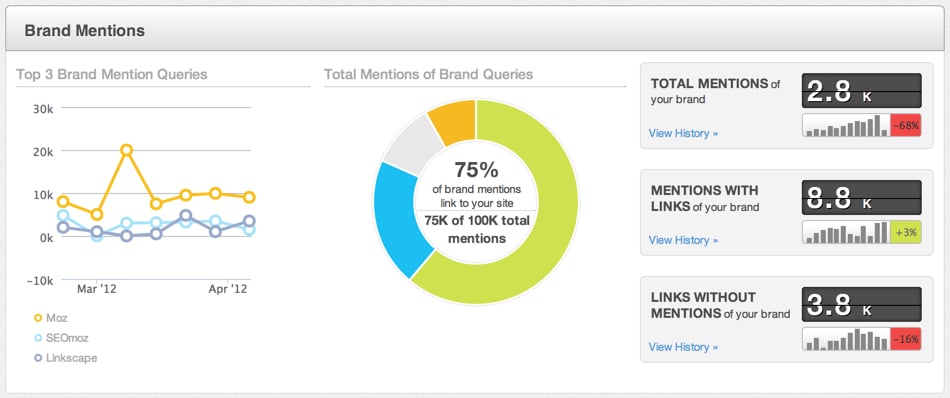Click the Mentions With Links sparkline chart
The width and height of the screenshot is (950, 398).
[846, 232]
